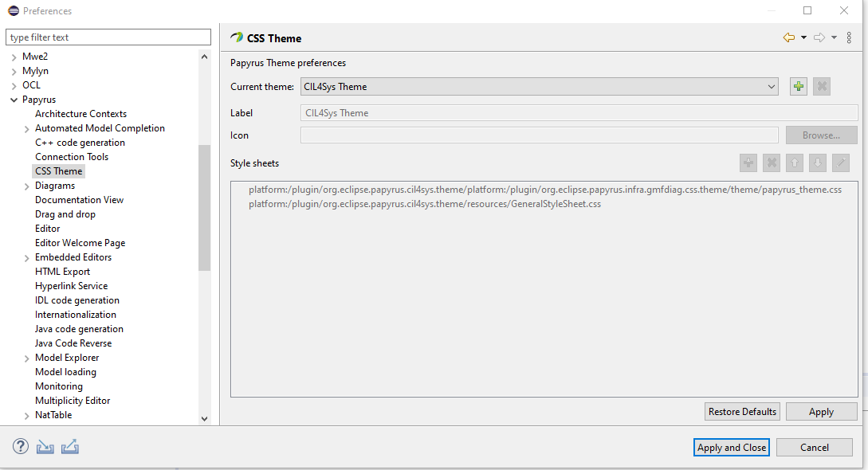This screenshot has height=470, width=868.
Task: Click the remove style sheet X icon
Action: tap(771, 163)
